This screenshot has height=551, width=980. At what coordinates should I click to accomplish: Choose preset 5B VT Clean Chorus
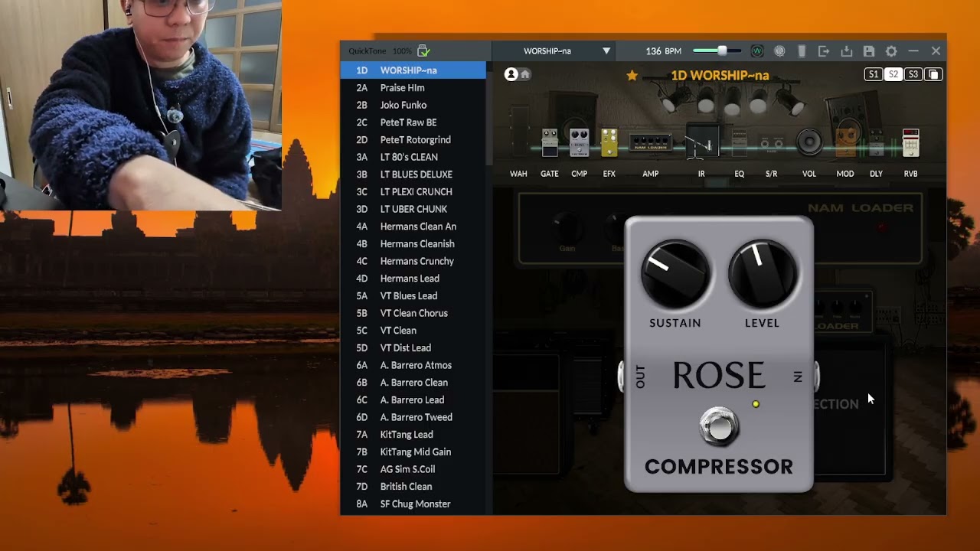(413, 313)
